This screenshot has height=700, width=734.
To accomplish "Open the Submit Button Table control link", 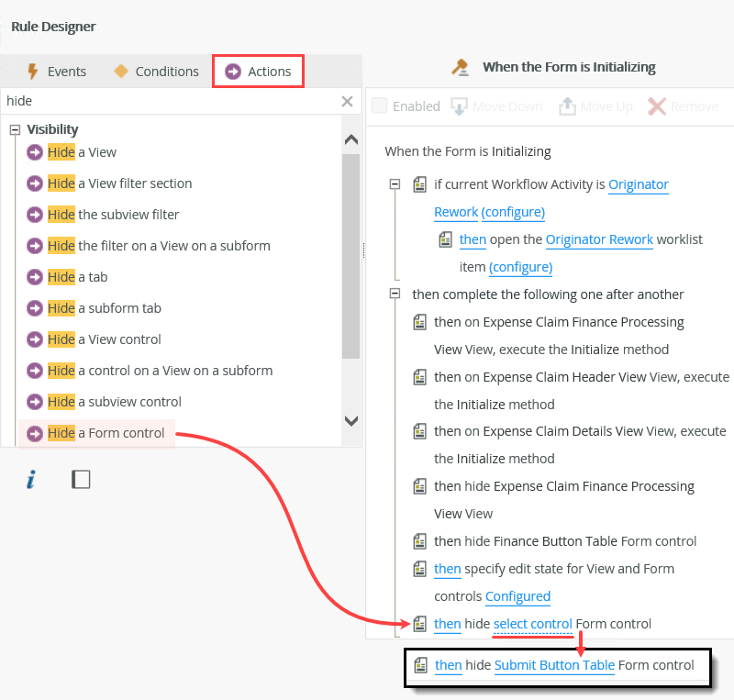I will pyautogui.click(x=554, y=665).
